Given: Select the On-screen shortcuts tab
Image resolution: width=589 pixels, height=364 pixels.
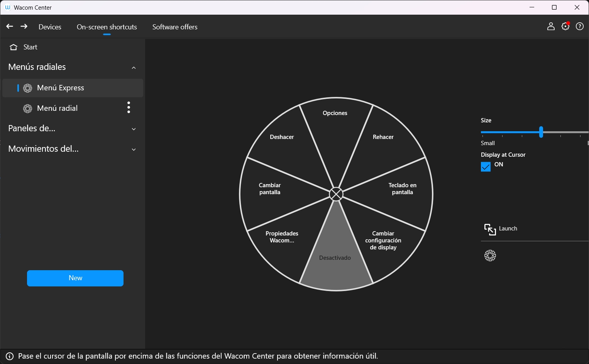Looking at the screenshot, I should [107, 27].
